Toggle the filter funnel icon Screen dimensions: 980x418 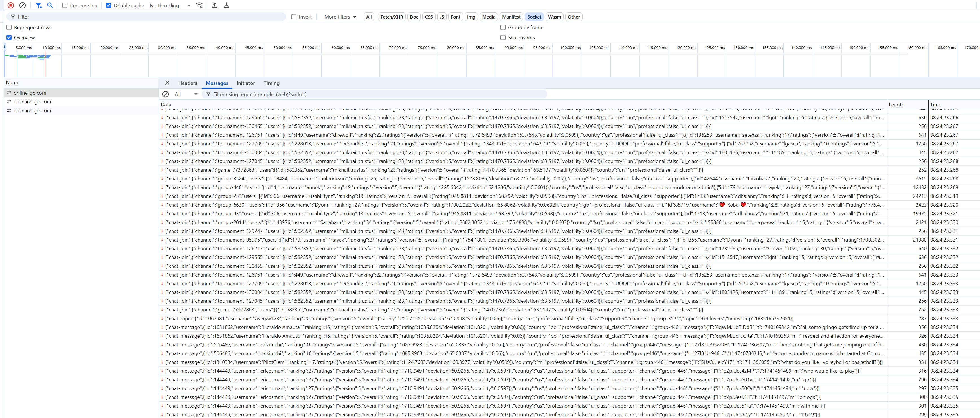coord(38,5)
